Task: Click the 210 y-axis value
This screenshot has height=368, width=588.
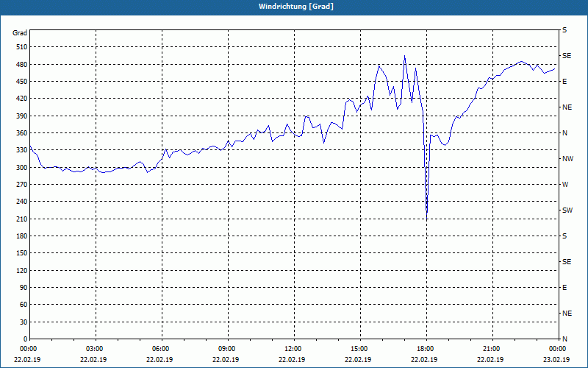Action: coord(22,219)
